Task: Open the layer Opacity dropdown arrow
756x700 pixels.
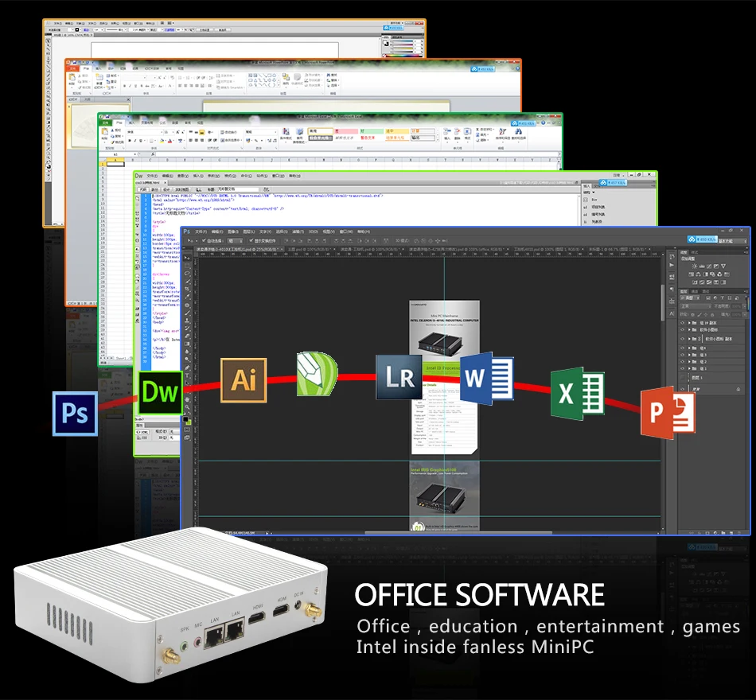Action: pyautogui.click(x=744, y=306)
